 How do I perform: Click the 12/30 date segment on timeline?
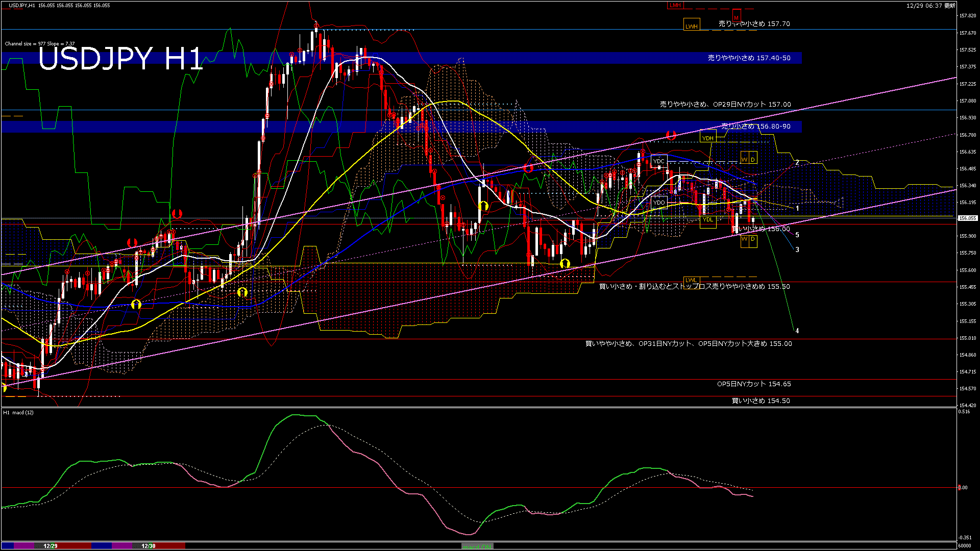[x=148, y=546]
